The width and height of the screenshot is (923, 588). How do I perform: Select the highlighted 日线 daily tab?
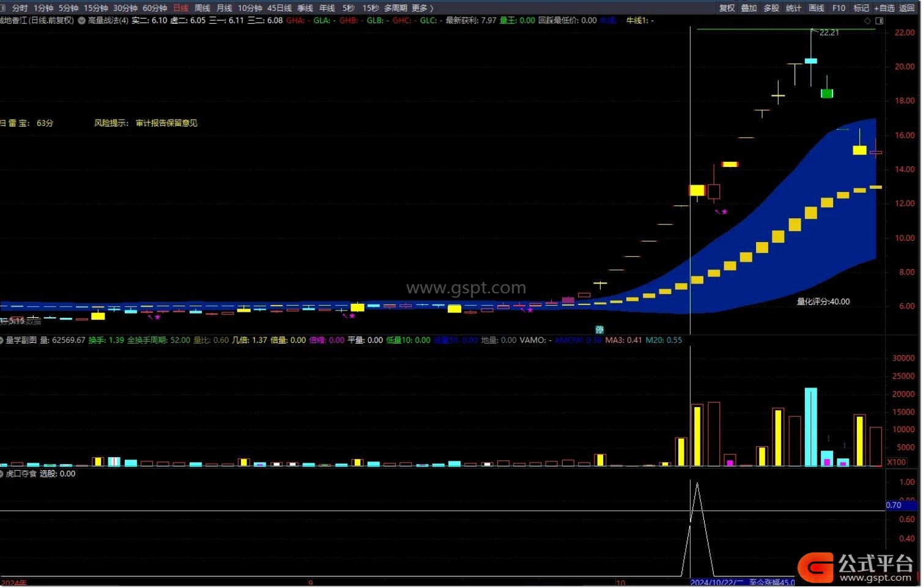click(x=180, y=8)
